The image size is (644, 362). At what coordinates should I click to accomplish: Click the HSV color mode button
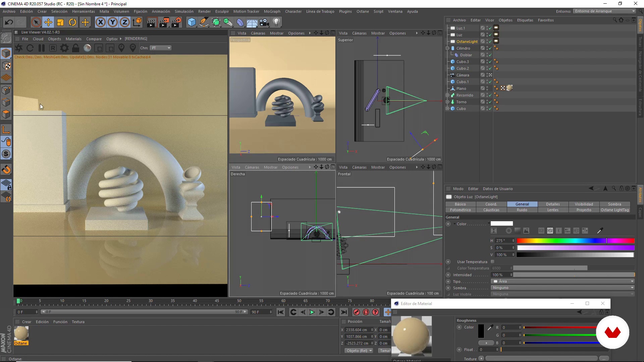tap(550, 231)
